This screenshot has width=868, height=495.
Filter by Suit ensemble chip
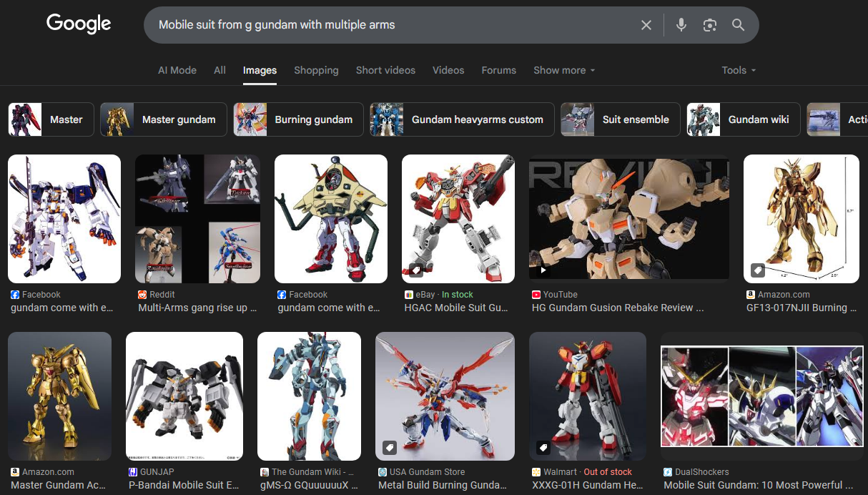621,119
